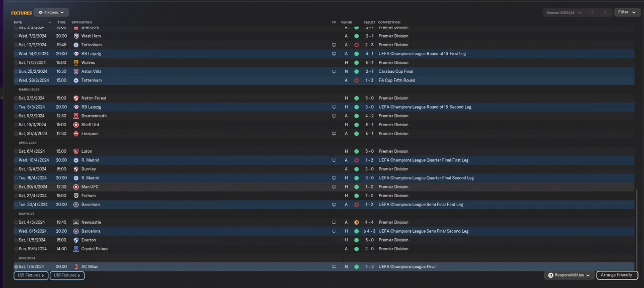Click the FIXTURES heading title
This screenshot has height=288, width=644.
point(21,13)
